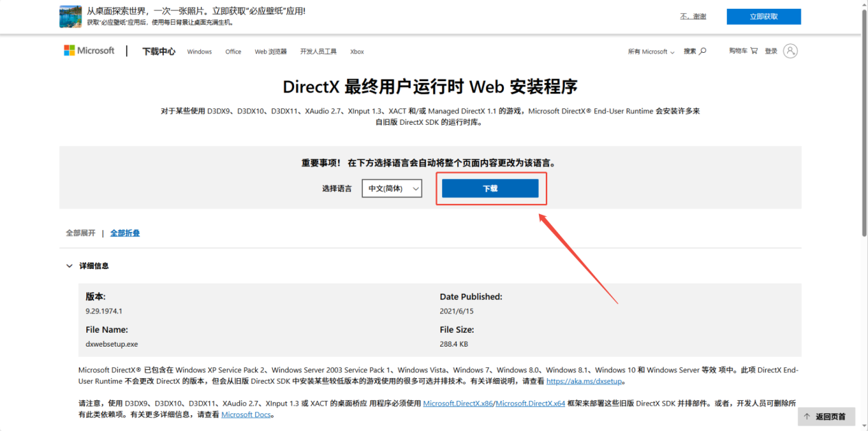Click file name dxwebsetup.exe
868x431 pixels.
pos(112,344)
